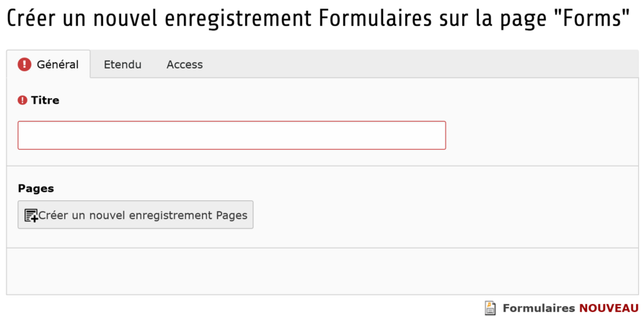Select the Access tab

click(185, 64)
